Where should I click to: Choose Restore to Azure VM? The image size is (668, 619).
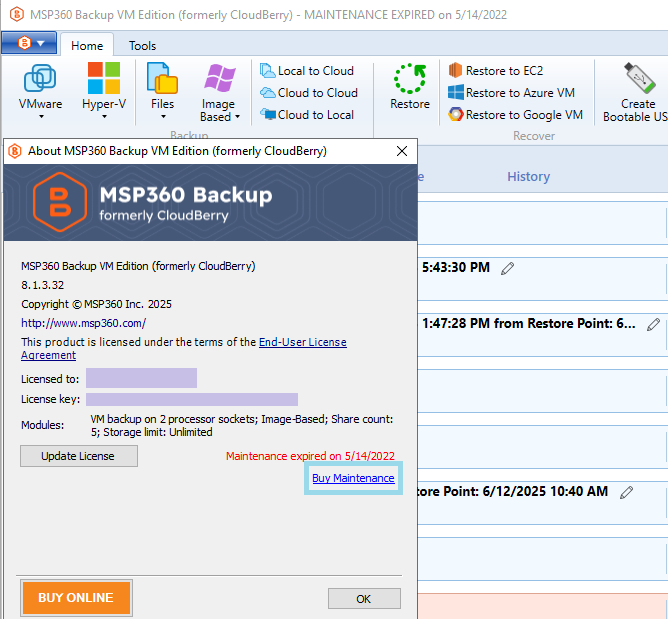512,93
